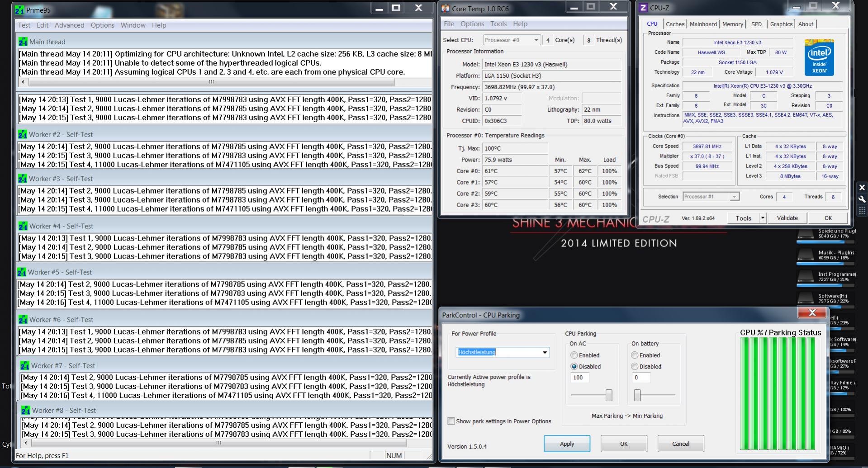Viewport: 868px width, 468px height.
Task: Open the Spiele und PlugI drive icon
Action: [806, 235]
